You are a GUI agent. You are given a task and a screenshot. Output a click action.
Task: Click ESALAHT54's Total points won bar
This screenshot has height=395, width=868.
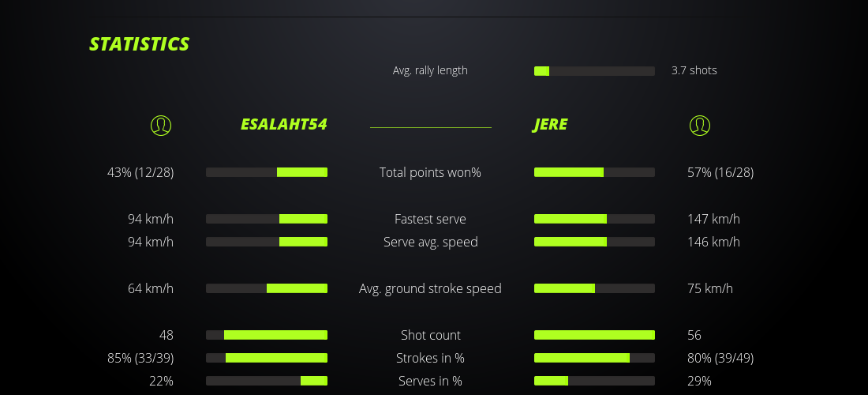267,172
